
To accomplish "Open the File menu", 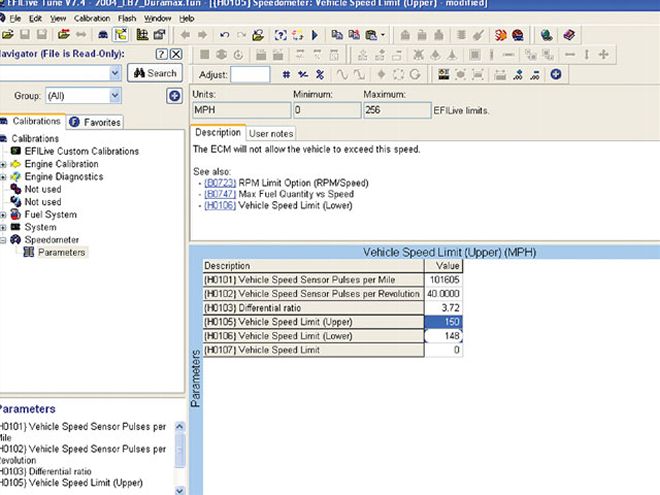I will 15,19.
